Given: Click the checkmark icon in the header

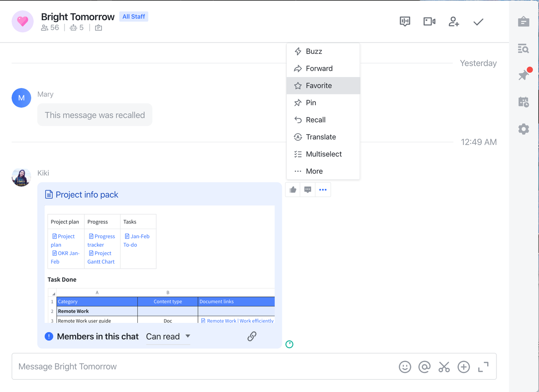Looking at the screenshot, I should coord(478,22).
